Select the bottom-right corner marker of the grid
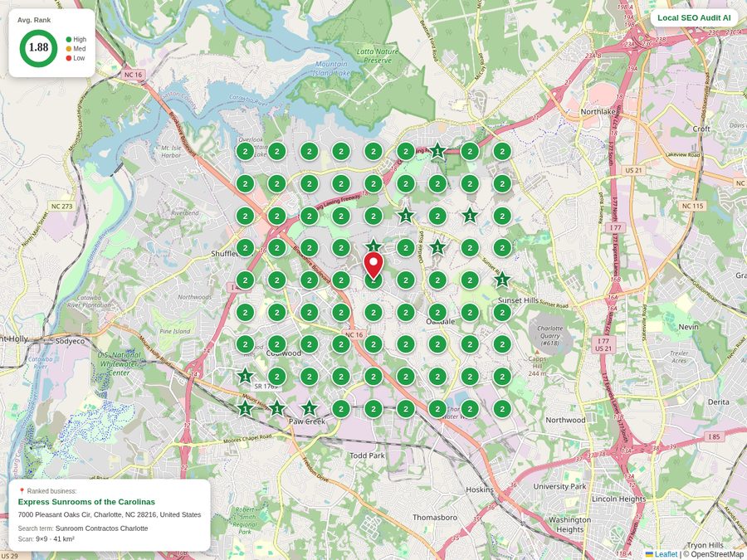 [502, 408]
